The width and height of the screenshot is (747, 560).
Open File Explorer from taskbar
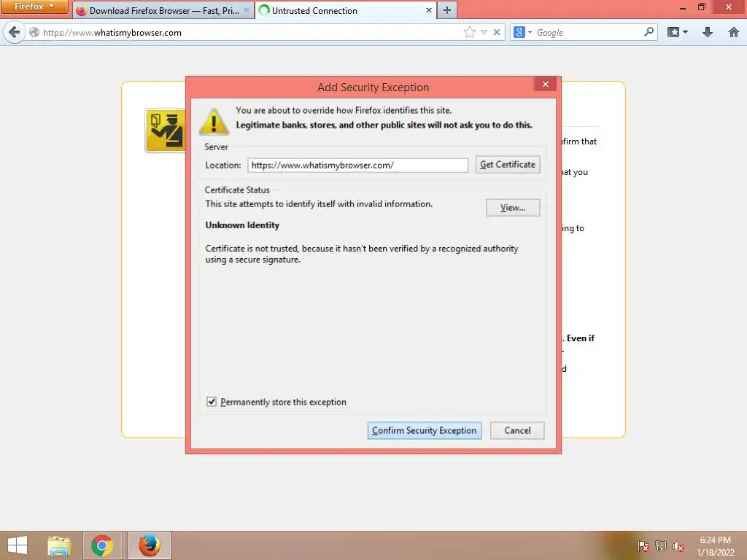pyautogui.click(x=59, y=545)
